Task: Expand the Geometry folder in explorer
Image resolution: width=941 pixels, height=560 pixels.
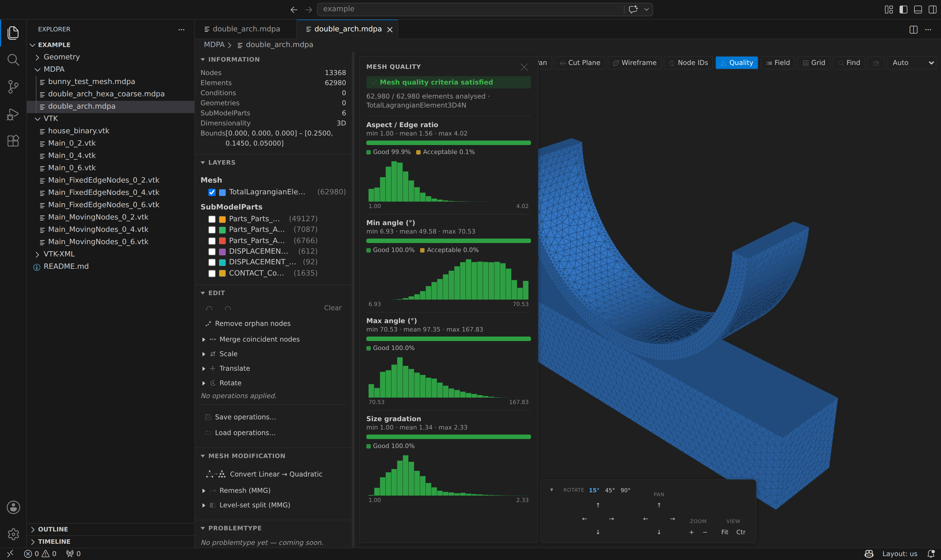Action: click(62, 57)
